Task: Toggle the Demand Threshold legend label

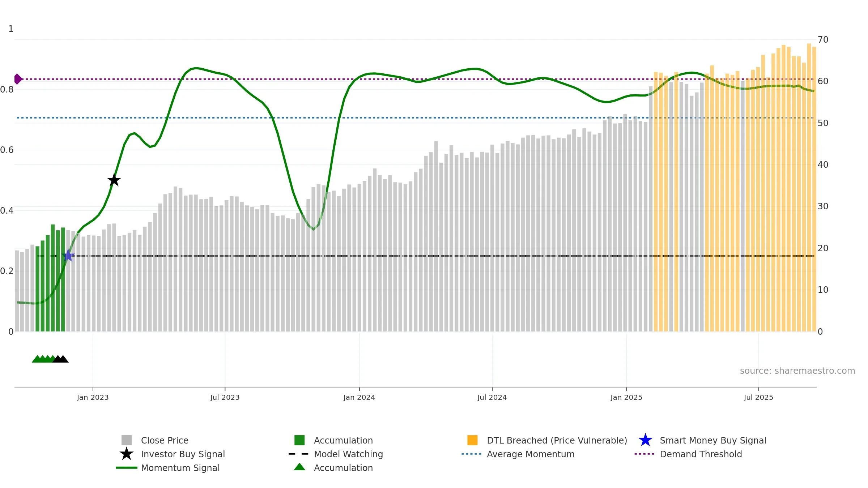Action: coord(701,454)
